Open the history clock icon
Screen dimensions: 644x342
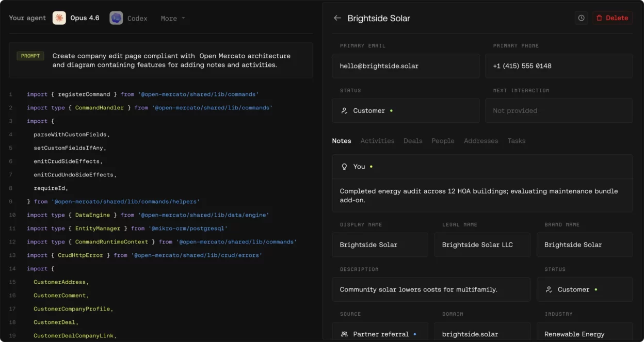582,18
